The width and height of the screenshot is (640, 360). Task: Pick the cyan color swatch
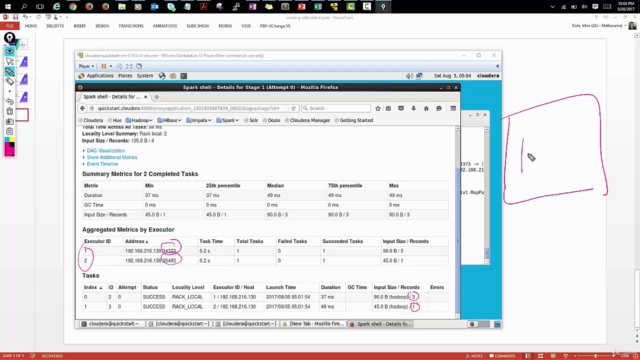[x=7, y=140]
